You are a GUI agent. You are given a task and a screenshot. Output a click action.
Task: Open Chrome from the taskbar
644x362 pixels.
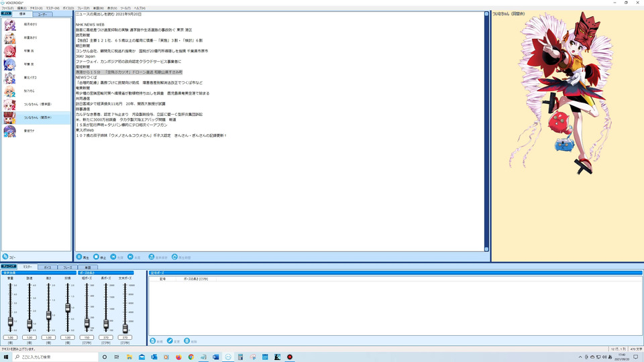pyautogui.click(x=191, y=357)
